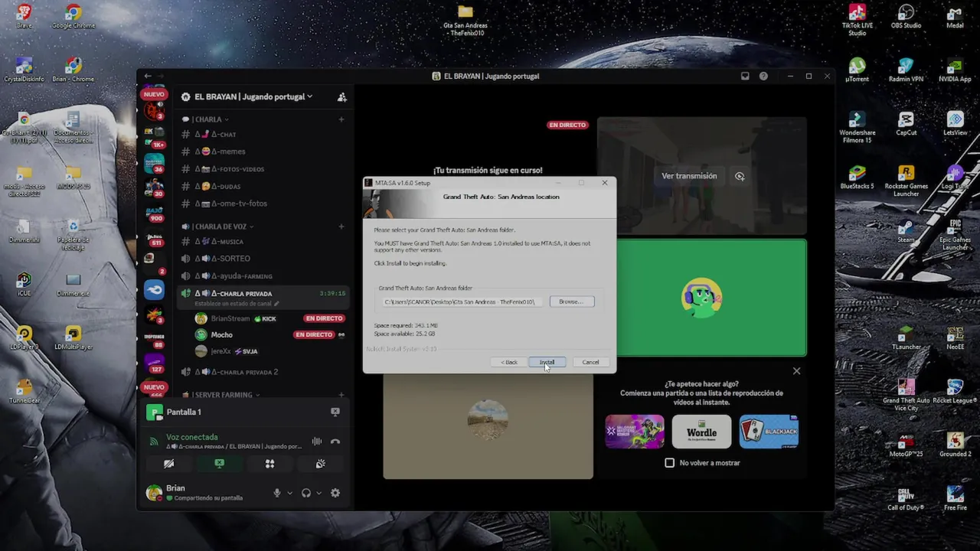Open Discord user settings gear
The width and height of the screenshot is (980, 551).
click(x=335, y=493)
